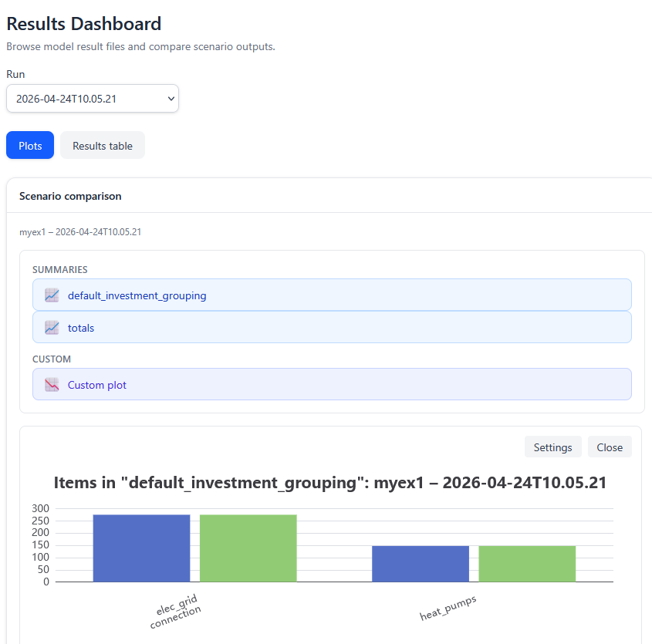
Task: Click the line chart icon beside totals
Action: (x=52, y=328)
